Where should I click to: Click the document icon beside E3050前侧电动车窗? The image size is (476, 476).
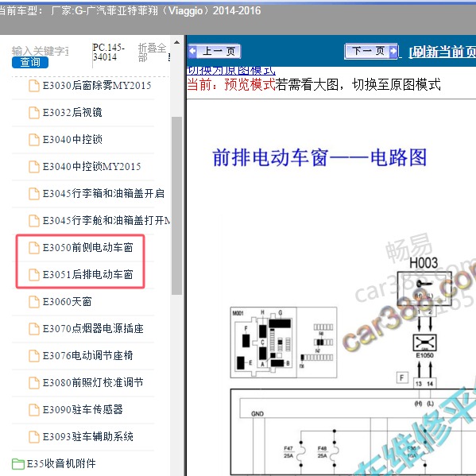coord(34,248)
